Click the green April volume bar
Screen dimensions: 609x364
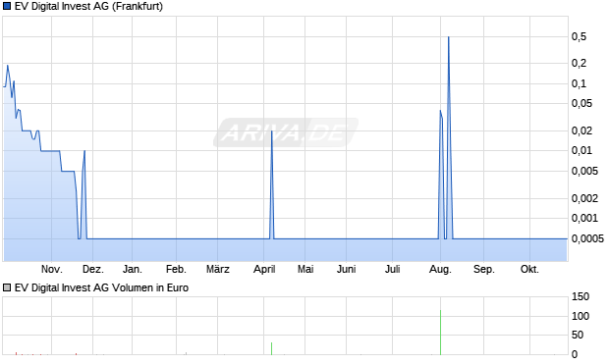pos(271,348)
